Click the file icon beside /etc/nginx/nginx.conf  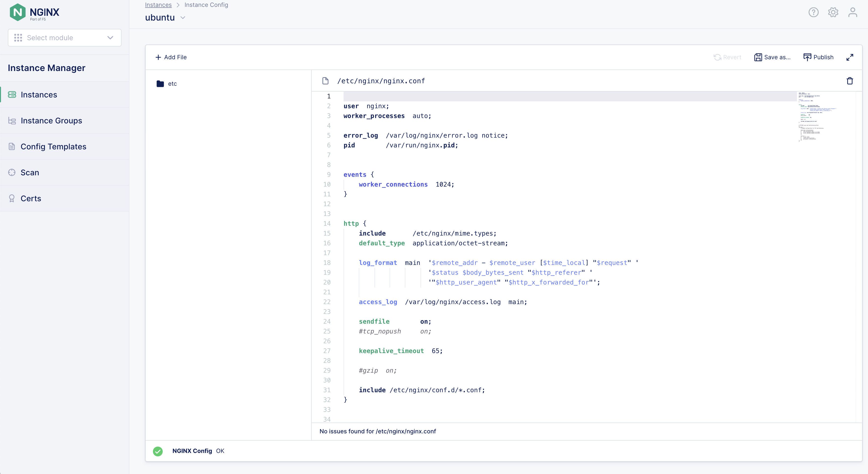point(325,81)
